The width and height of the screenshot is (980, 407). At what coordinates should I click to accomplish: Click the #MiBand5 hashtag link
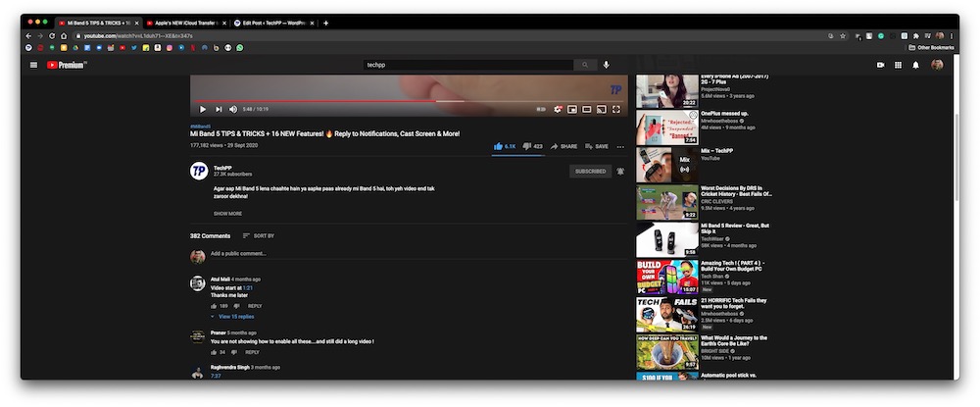[200, 127]
